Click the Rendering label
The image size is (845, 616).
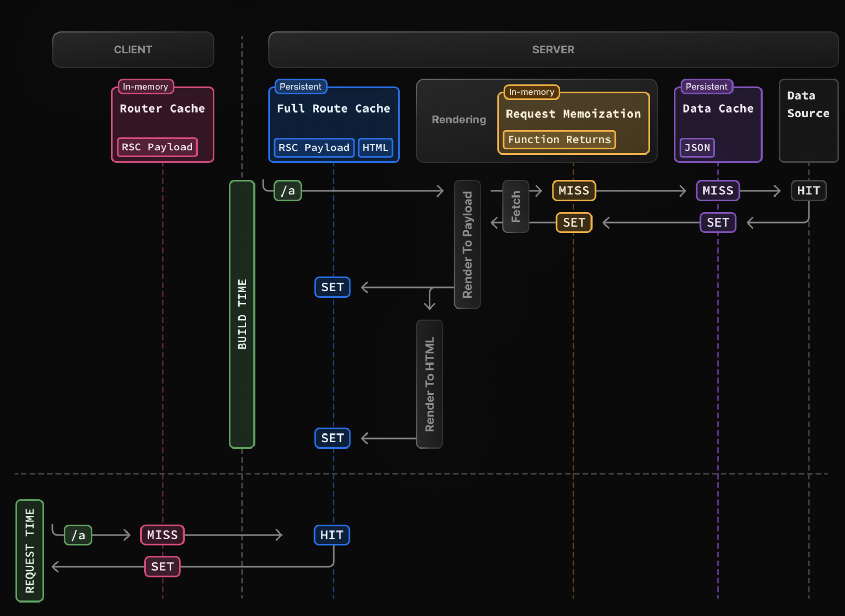459,120
